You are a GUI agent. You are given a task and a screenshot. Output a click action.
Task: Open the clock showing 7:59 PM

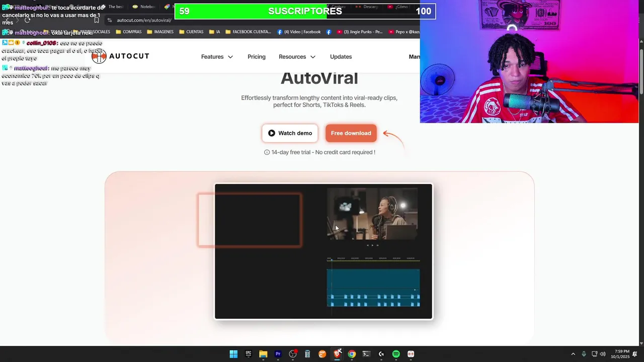620,354
